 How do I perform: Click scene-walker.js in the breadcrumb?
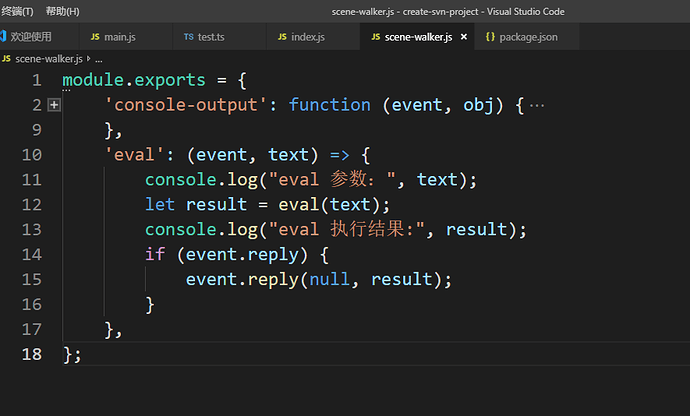[x=49, y=59]
